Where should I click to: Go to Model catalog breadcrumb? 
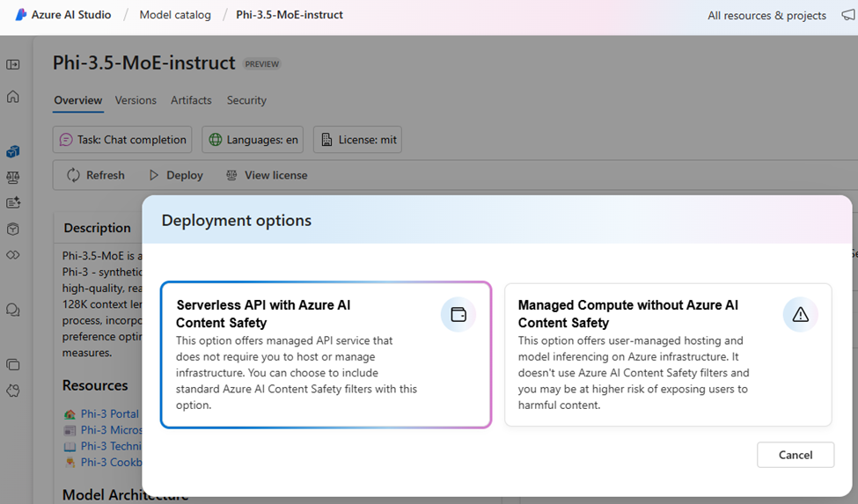pos(175,15)
